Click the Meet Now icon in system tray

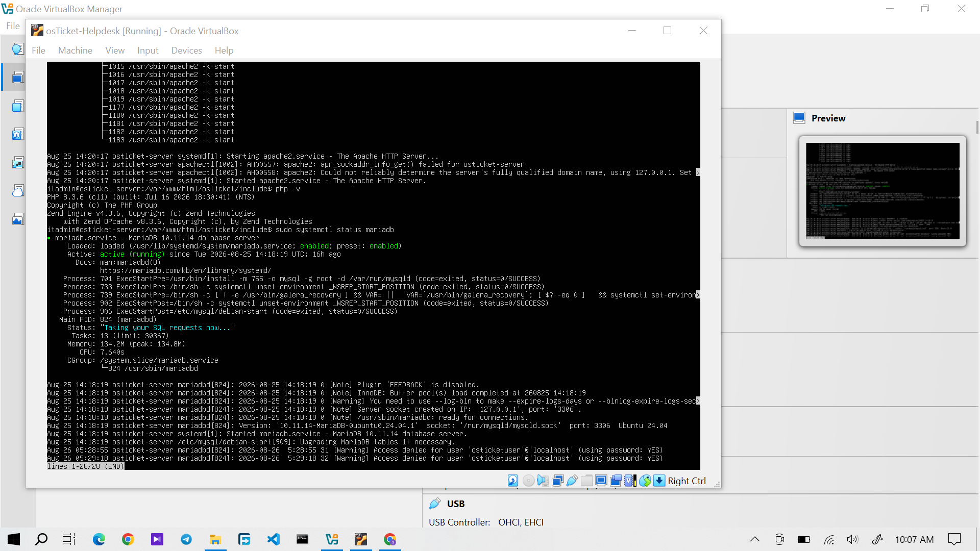tap(779, 539)
